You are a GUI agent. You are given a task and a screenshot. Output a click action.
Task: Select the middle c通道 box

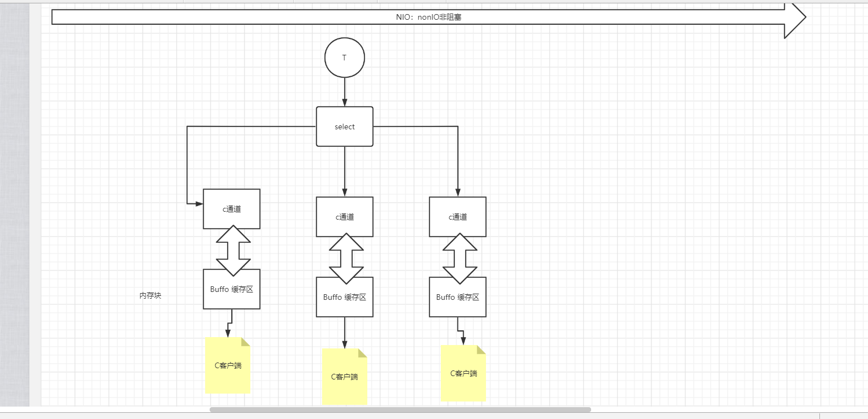pyautogui.click(x=345, y=217)
